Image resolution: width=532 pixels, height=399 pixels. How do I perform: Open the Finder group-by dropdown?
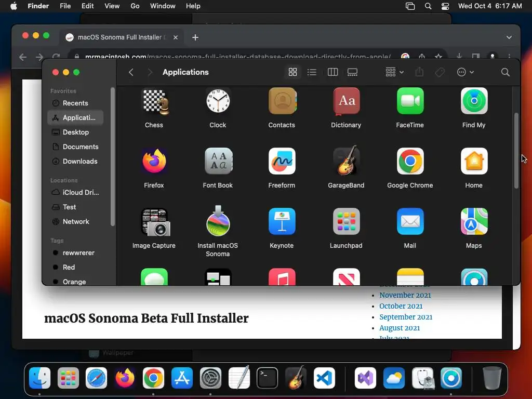tap(394, 72)
